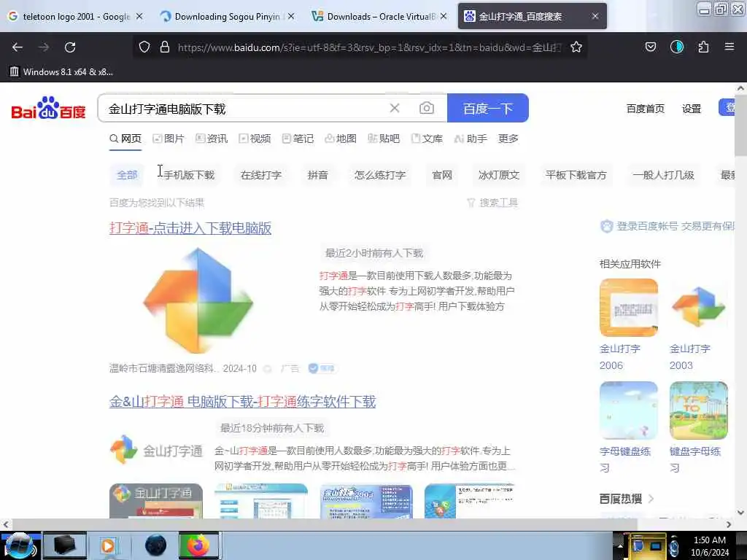Select the 冰灯原文 filter chip
Image resolution: width=747 pixels, height=560 pixels.
point(499,175)
